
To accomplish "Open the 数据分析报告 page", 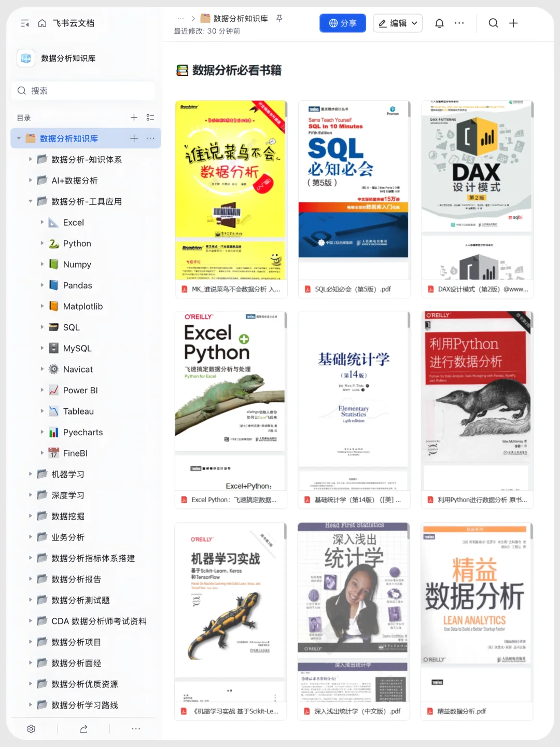I will (x=76, y=579).
